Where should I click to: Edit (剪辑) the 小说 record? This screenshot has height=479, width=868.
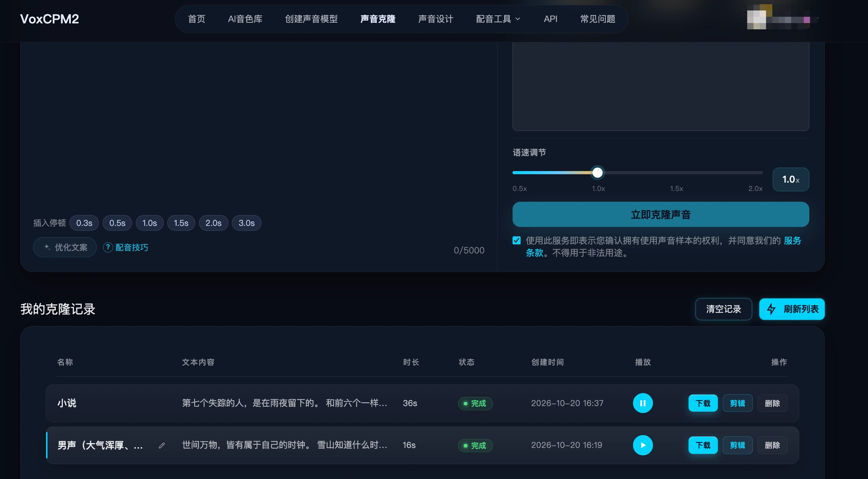point(737,403)
